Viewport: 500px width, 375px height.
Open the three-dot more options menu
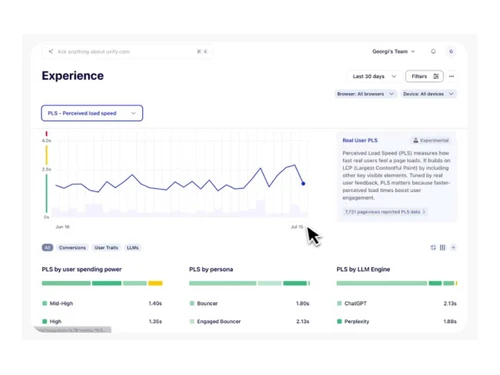[452, 76]
